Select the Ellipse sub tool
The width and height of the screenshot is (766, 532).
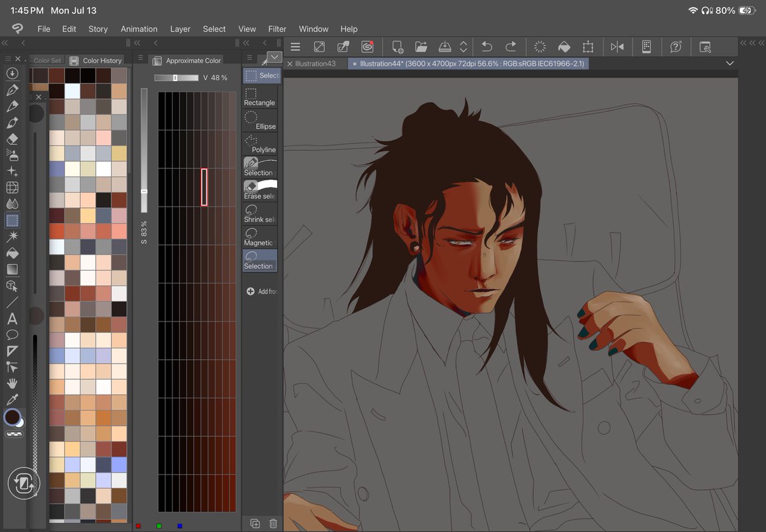click(x=260, y=121)
